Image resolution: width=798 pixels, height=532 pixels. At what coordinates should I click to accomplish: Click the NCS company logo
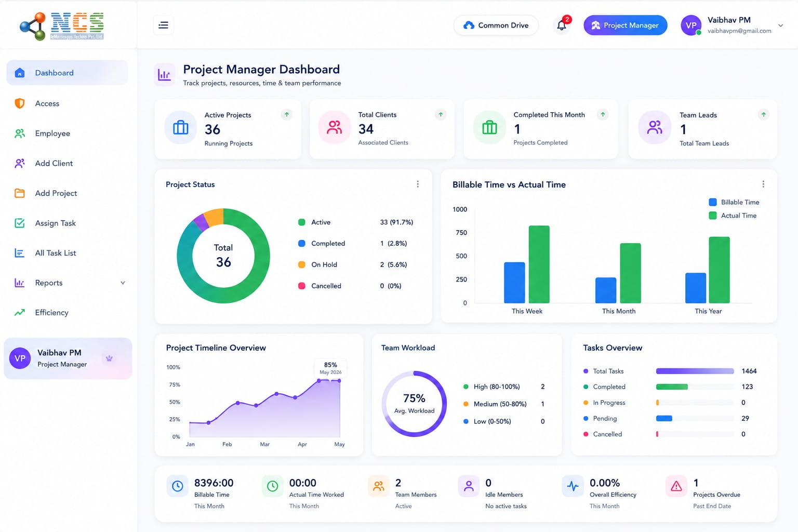tap(62, 26)
